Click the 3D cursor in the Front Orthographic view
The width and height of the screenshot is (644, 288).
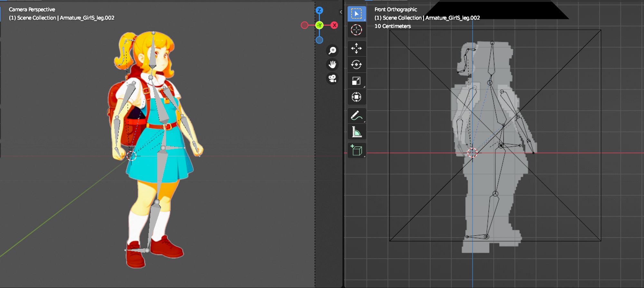click(x=472, y=153)
